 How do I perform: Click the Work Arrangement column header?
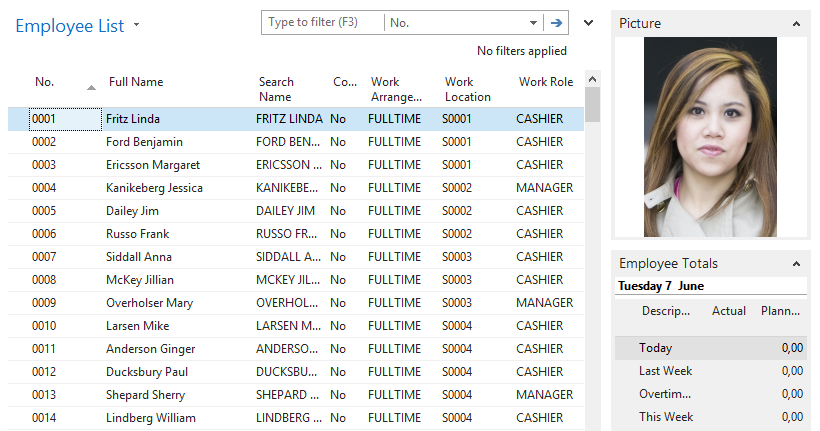pyautogui.click(x=397, y=89)
